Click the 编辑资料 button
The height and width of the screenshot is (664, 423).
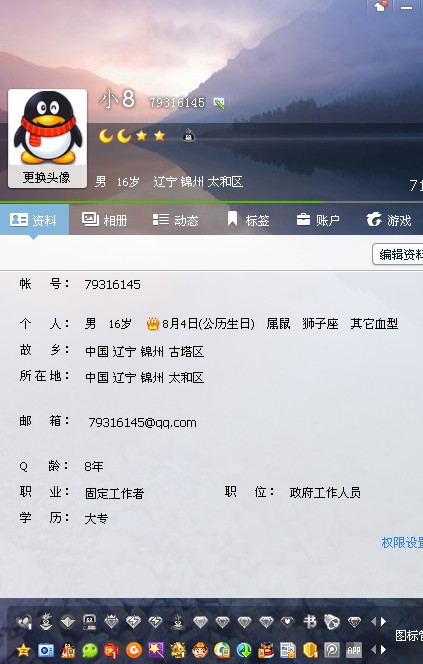pyautogui.click(x=398, y=255)
